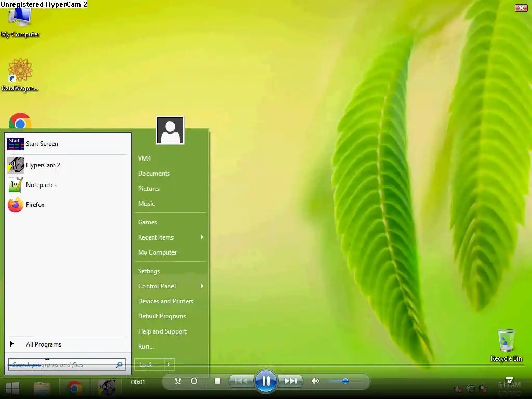Stop the video playback
This screenshot has height=399, width=532.
(218, 381)
